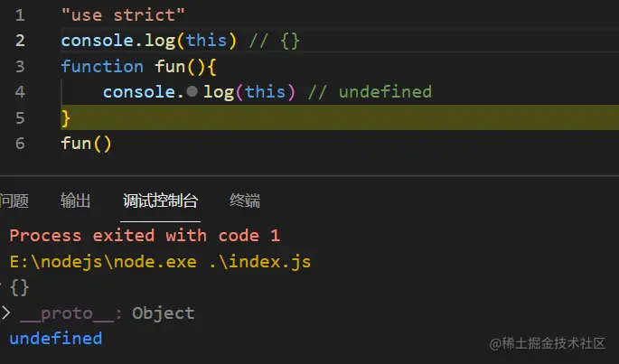The image size is (619, 364).
Task: Click the closing brace on highlighted line 5
Action: tap(66, 117)
